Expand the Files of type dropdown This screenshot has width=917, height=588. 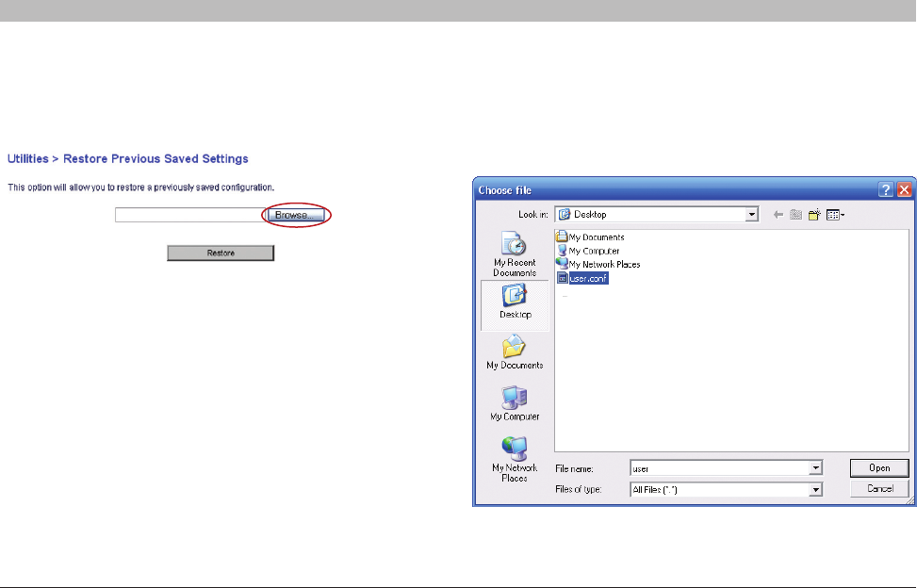tap(815, 490)
